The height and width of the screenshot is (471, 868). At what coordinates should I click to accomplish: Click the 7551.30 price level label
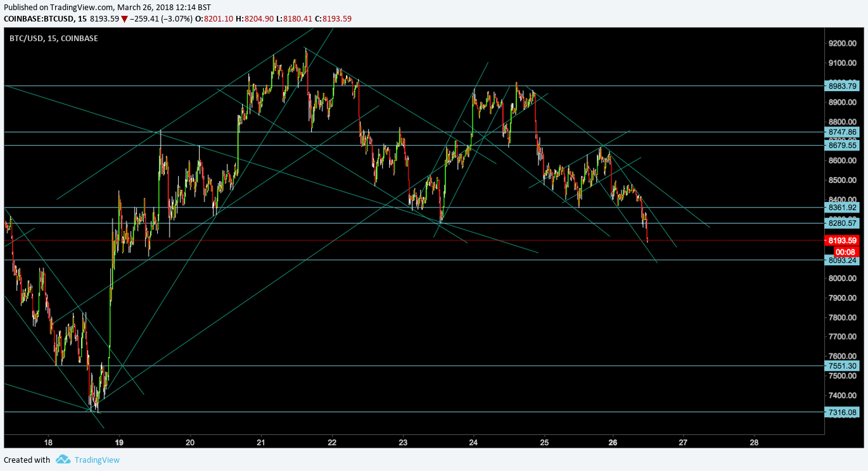click(x=843, y=366)
